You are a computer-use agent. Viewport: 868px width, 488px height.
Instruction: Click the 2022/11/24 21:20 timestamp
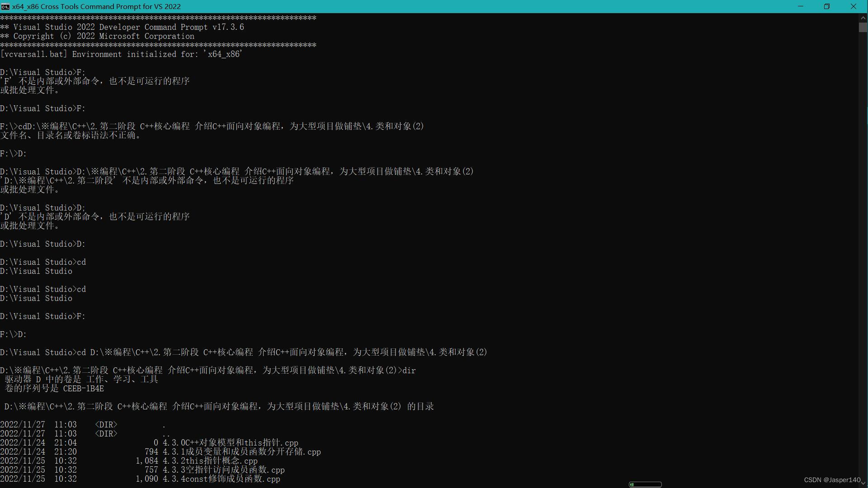pyautogui.click(x=38, y=452)
